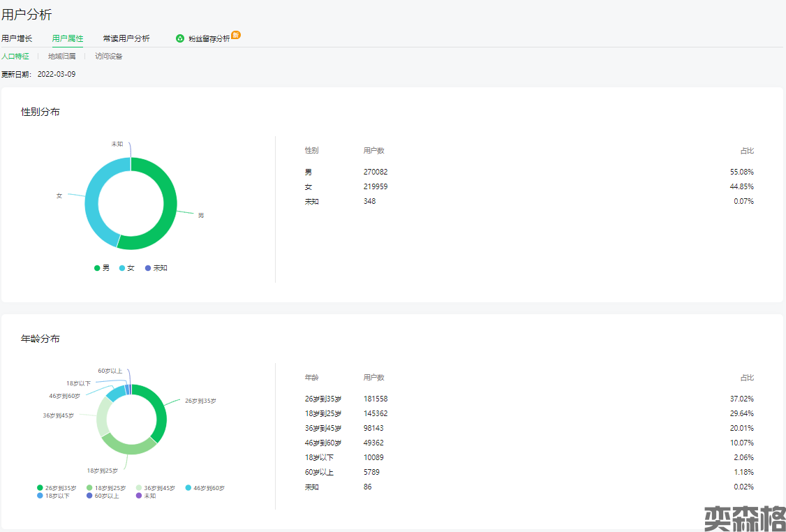
Task: Switch to the 地域归属 sub-tab
Action: click(x=61, y=57)
